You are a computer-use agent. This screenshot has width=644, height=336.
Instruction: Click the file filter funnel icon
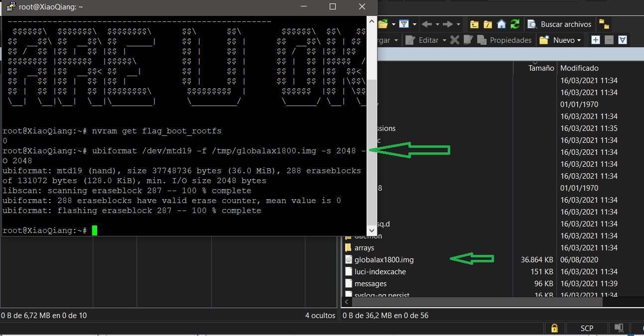coord(404,24)
